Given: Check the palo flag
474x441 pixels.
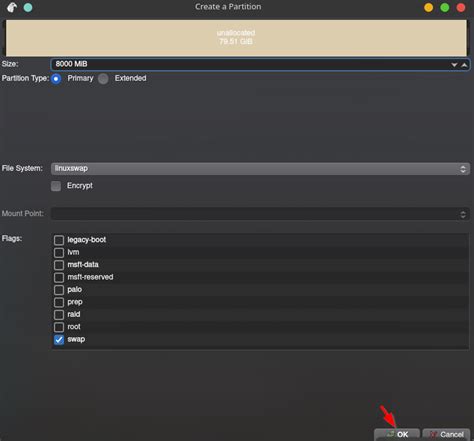Looking at the screenshot, I should (59, 290).
